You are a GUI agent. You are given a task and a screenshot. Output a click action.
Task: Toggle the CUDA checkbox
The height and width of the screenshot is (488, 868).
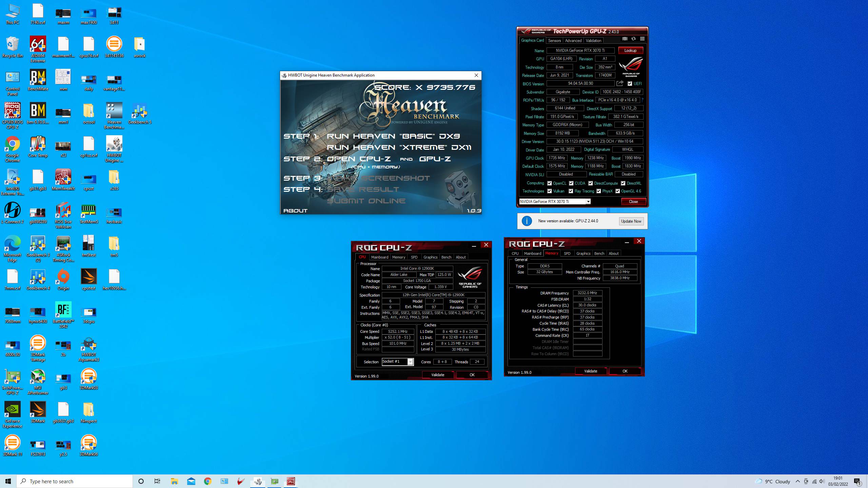571,183
